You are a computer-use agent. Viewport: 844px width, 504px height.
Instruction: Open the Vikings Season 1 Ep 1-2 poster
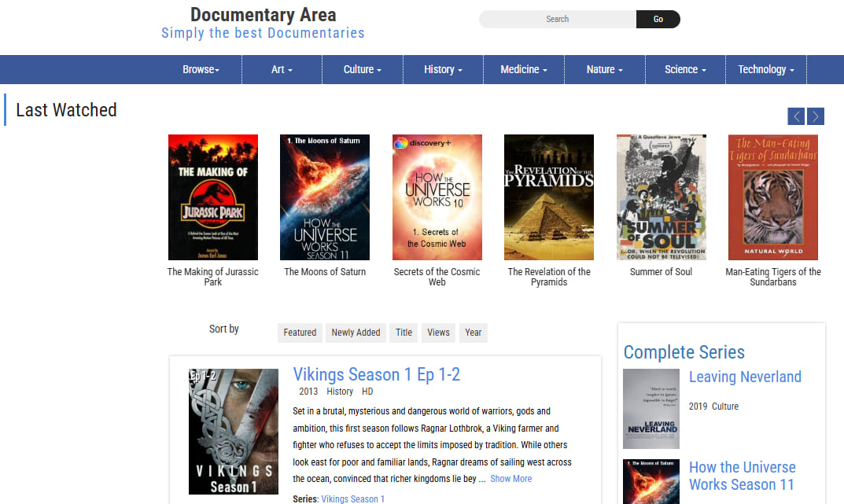[x=234, y=432]
